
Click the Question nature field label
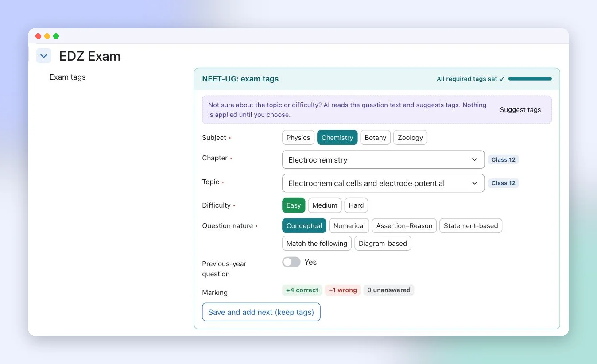click(228, 225)
